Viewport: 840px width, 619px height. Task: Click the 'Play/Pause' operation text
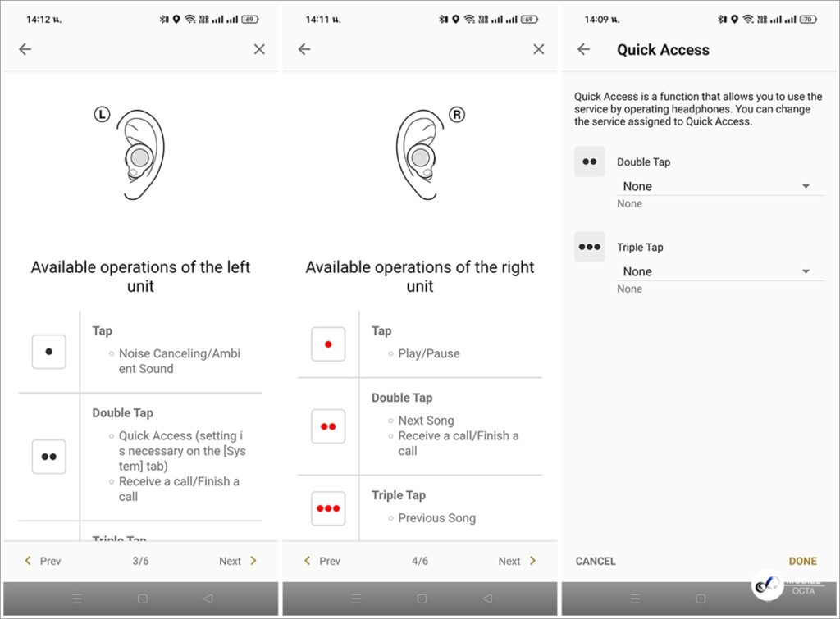(429, 353)
